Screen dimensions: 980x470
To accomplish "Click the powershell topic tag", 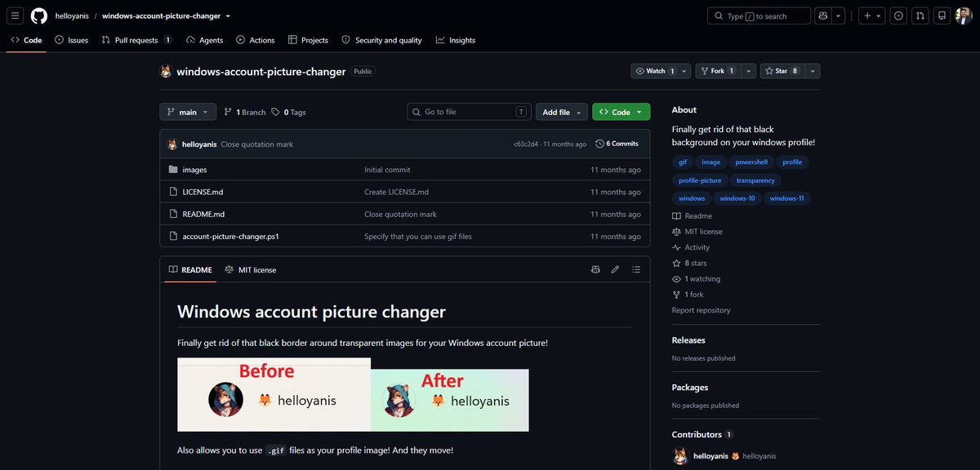I will (x=751, y=162).
